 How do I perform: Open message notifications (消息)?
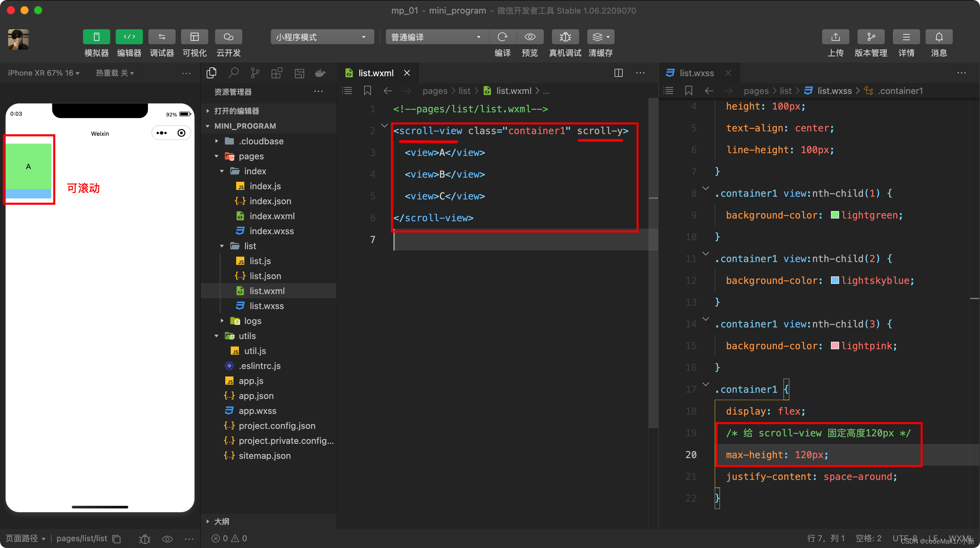pyautogui.click(x=938, y=37)
